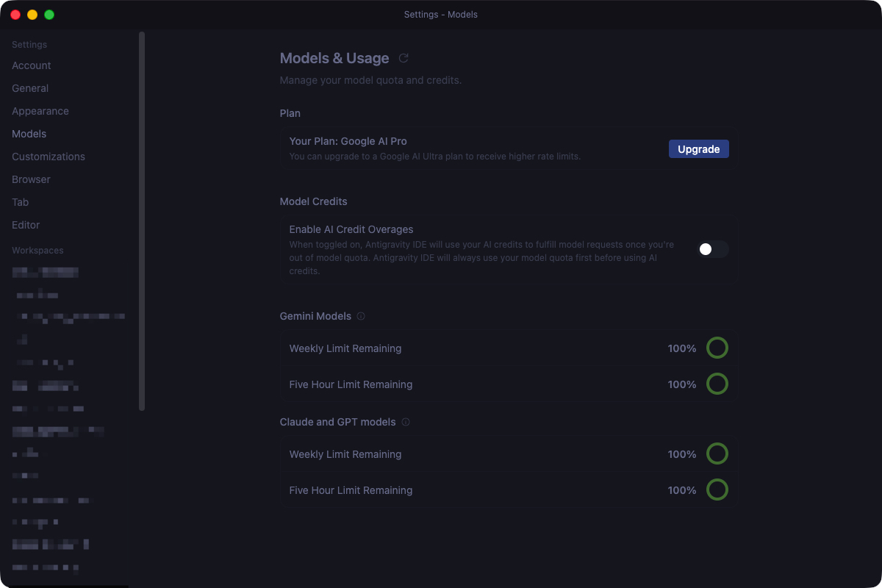Click the 'Workspaces' sidebar heading

point(37,251)
